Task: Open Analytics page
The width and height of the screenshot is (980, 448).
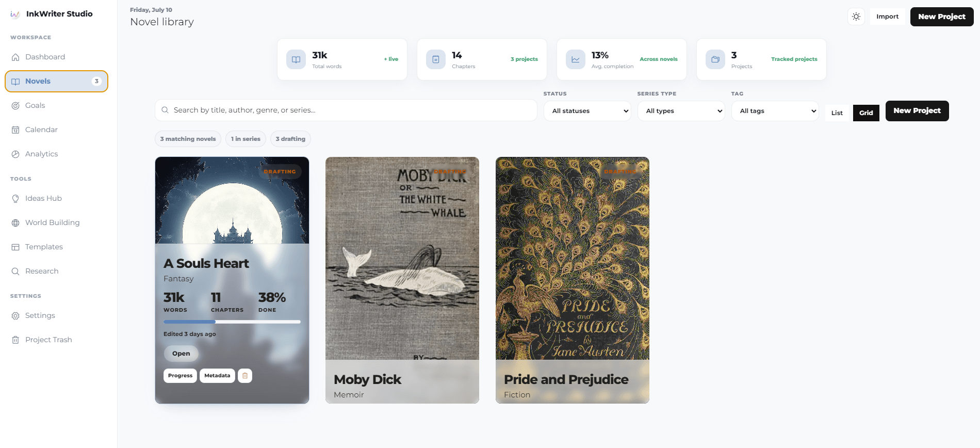Action: pos(56,154)
